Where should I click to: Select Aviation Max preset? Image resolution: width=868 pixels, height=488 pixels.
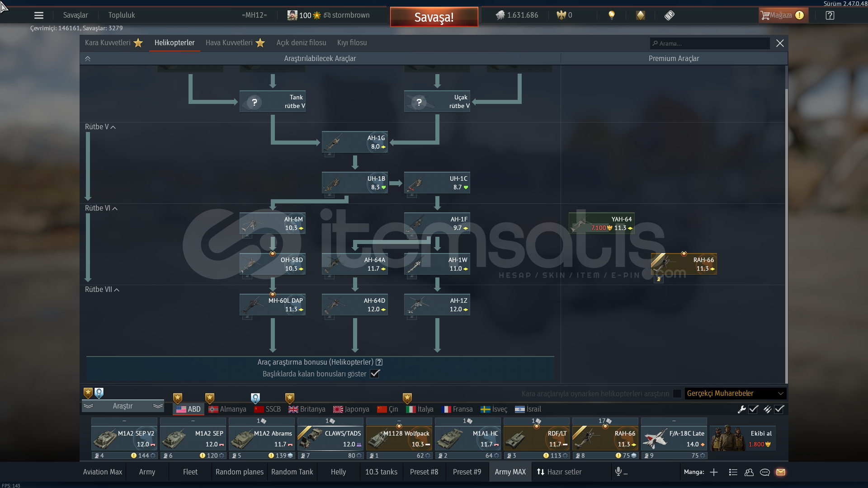[103, 472]
